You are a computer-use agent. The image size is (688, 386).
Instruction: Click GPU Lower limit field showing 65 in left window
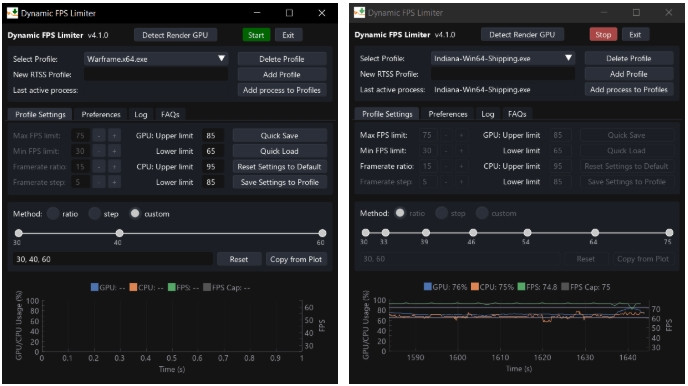(213, 151)
